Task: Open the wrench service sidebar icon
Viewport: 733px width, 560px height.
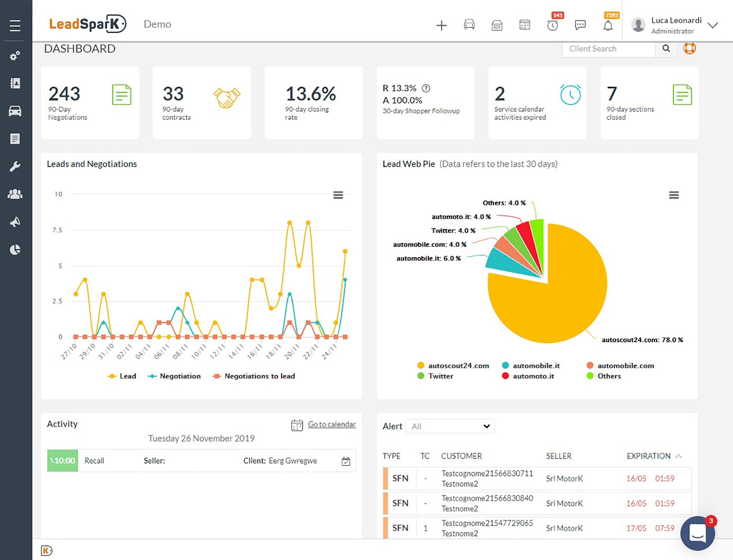Action: [x=15, y=166]
